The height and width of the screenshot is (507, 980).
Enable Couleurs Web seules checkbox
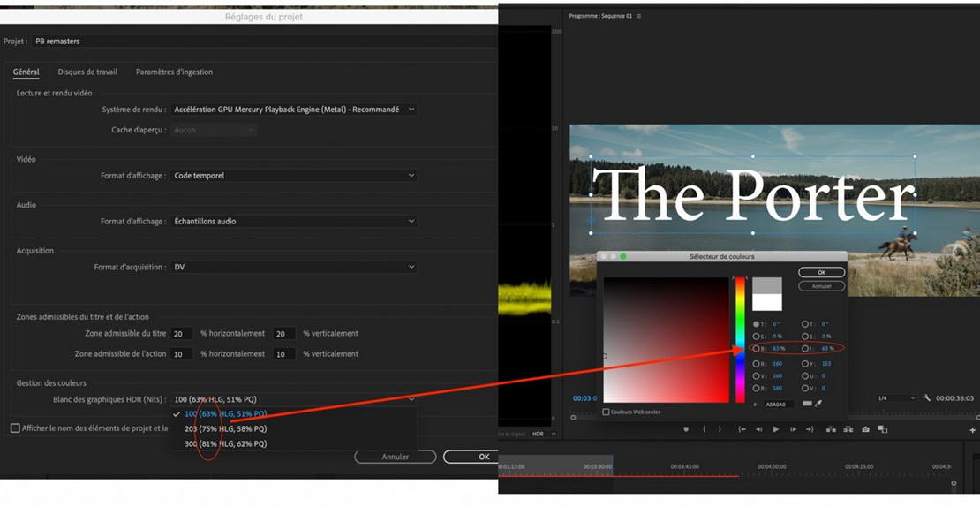(x=607, y=412)
